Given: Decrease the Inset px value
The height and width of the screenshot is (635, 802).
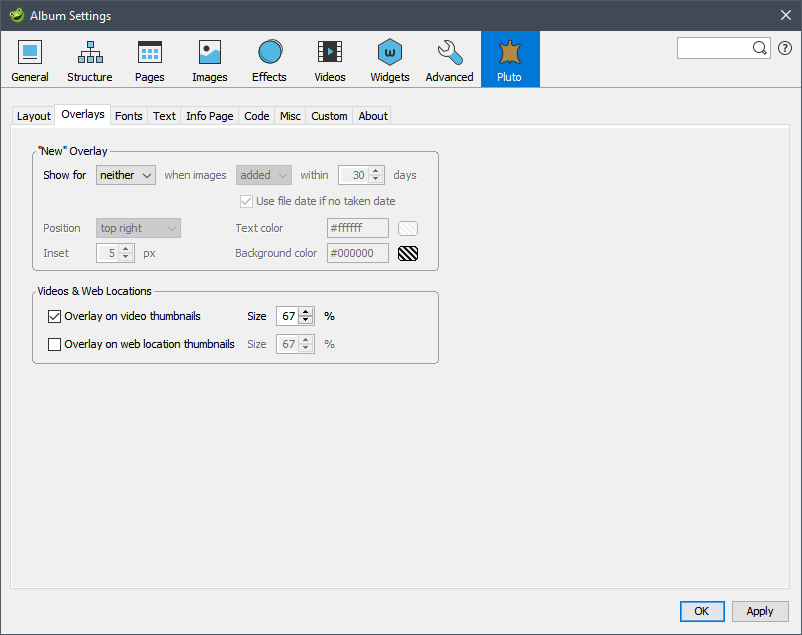Looking at the screenshot, I should [x=125, y=257].
